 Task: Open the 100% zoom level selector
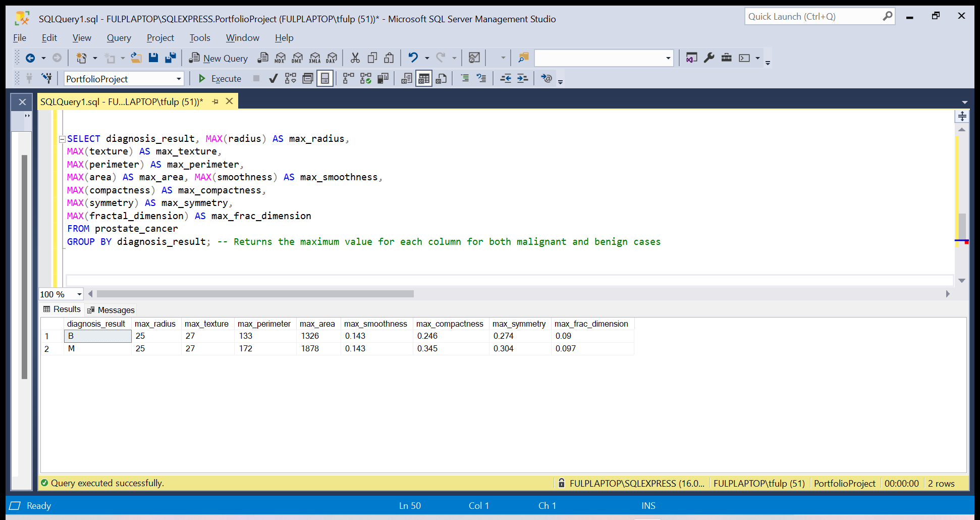(61, 294)
